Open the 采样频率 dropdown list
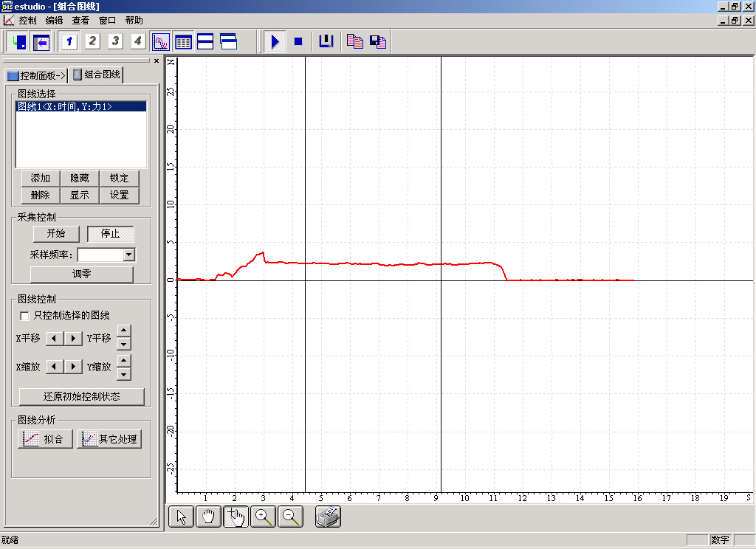The image size is (756, 549). 129,255
